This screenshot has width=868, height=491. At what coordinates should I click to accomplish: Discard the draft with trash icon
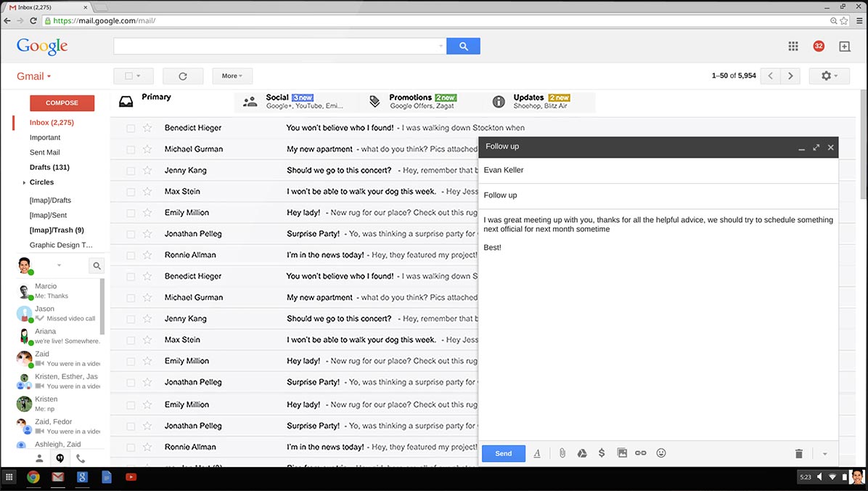tap(799, 454)
